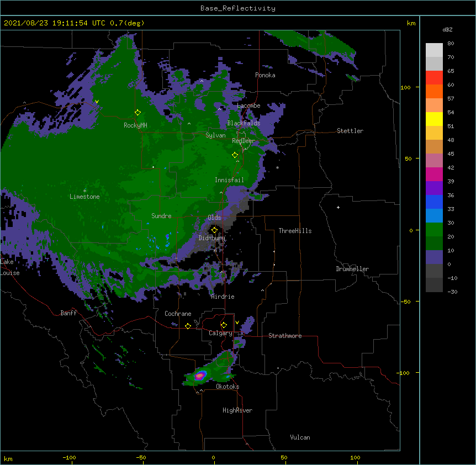Click the Cochrane city label

point(178,314)
